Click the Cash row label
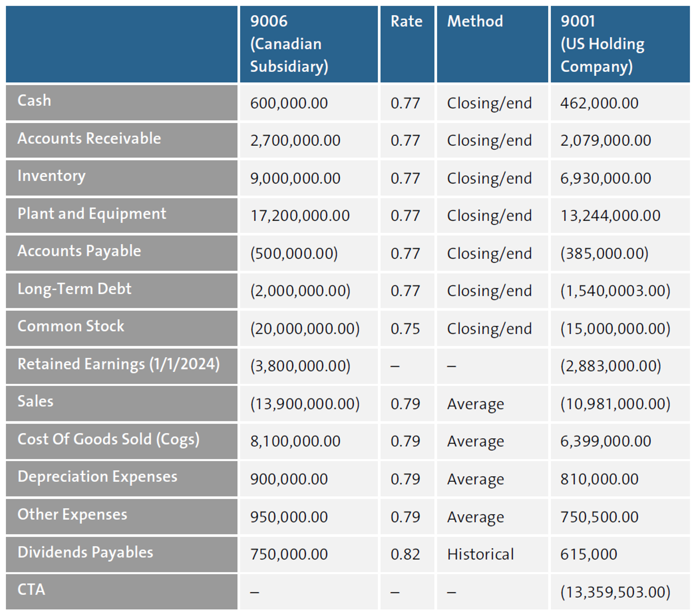The image size is (697, 616). [x=34, y=100]
